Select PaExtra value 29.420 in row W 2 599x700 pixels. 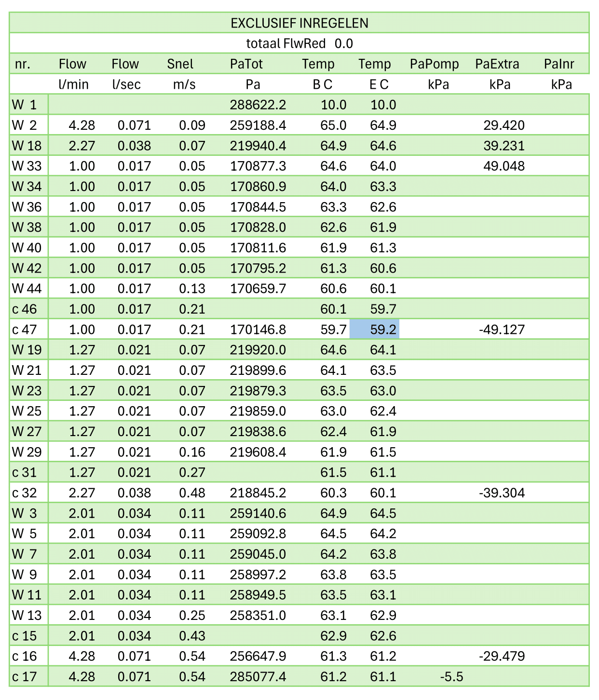point(504,125)
